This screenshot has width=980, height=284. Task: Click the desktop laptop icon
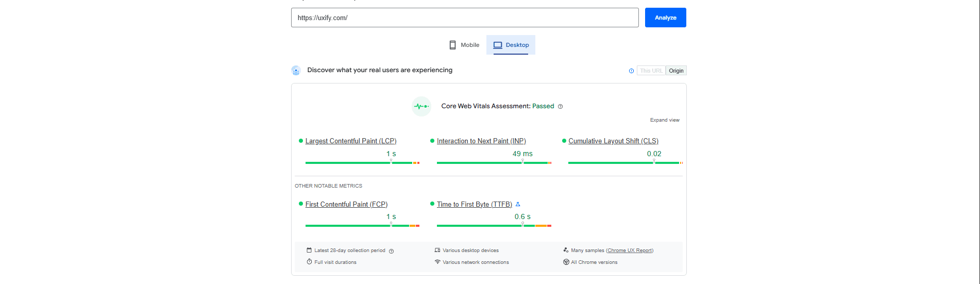(x=498, y=45)
